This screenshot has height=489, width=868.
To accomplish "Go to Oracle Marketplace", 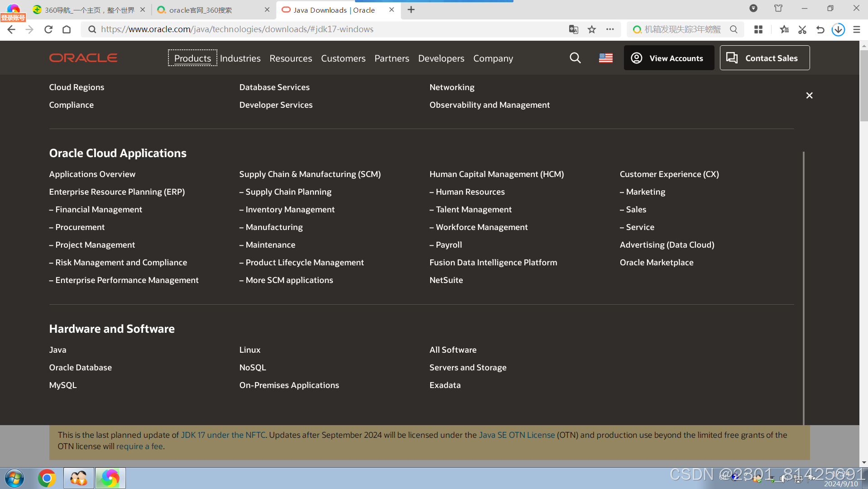I will pos(657,263).
